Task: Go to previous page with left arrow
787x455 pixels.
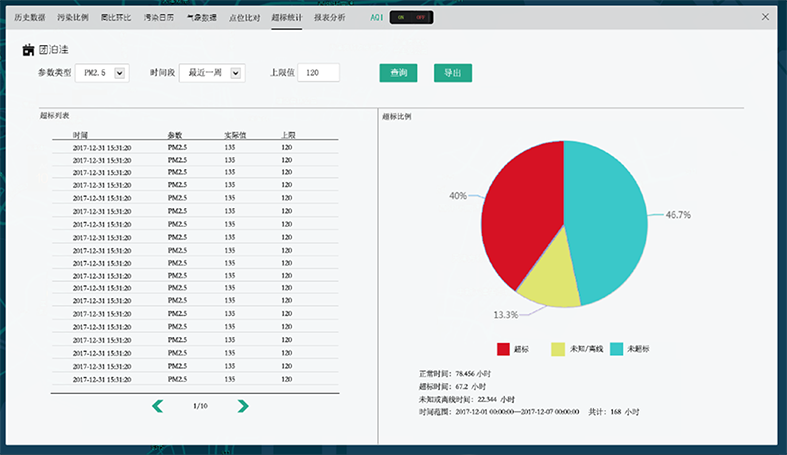Action: point(157,406)
